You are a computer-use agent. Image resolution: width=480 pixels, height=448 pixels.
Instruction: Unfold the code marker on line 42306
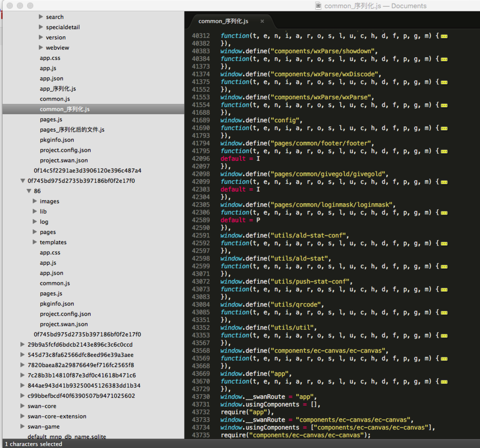point(444,213)
